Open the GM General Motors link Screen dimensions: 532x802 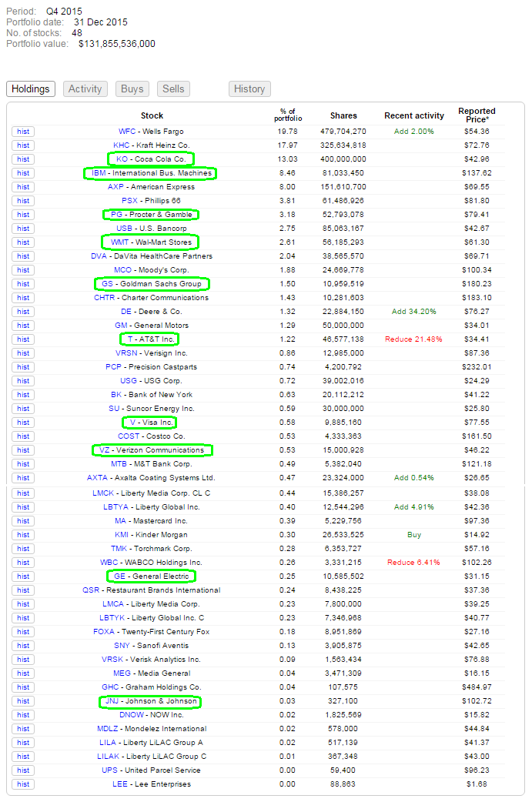(x=121, y=326)
